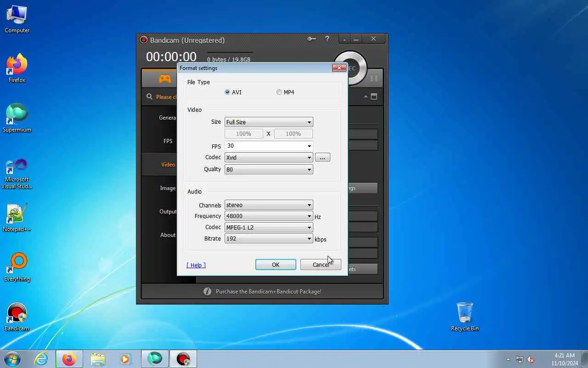Click the Bandicam window mode square icon
Viewport: 588px width, 368px height.
[x=374, y=97]
